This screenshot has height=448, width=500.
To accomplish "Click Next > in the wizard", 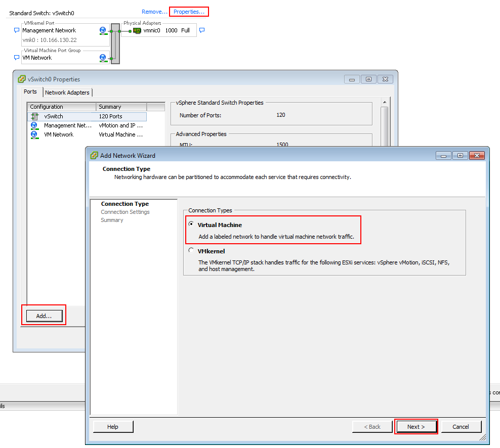I will click(416, 427).
